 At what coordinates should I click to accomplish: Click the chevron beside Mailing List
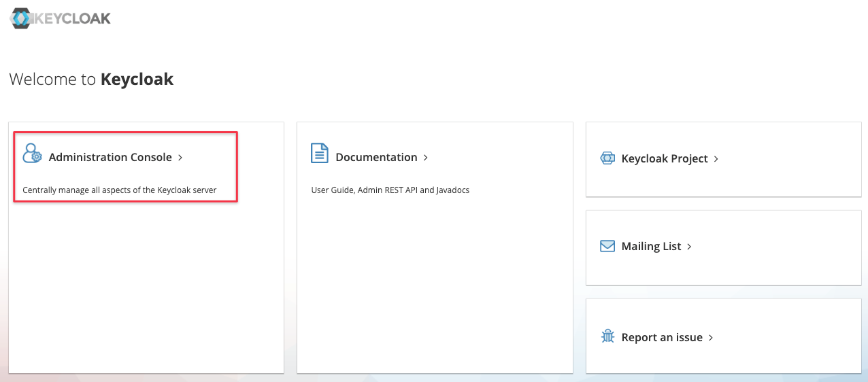coord(689,247)
